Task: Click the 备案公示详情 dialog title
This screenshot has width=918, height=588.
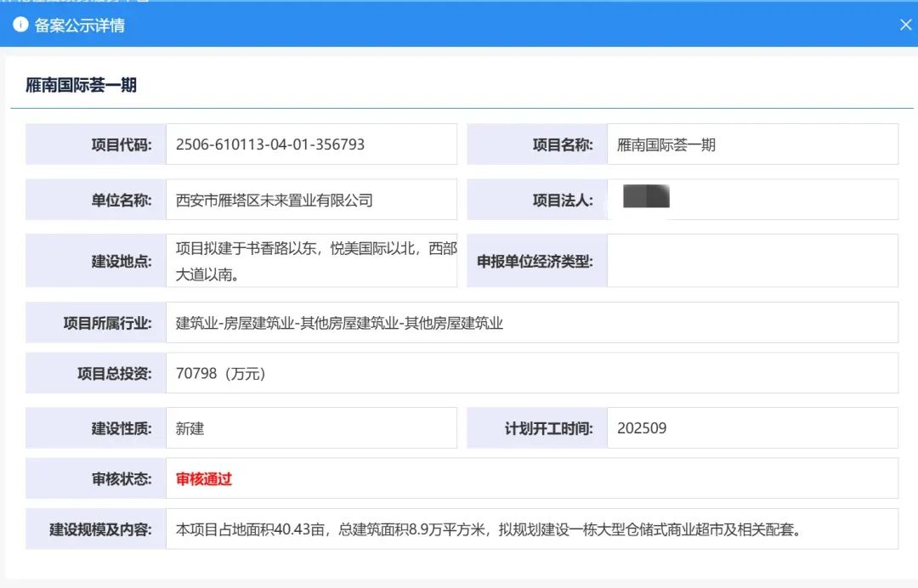Action: 79,25
